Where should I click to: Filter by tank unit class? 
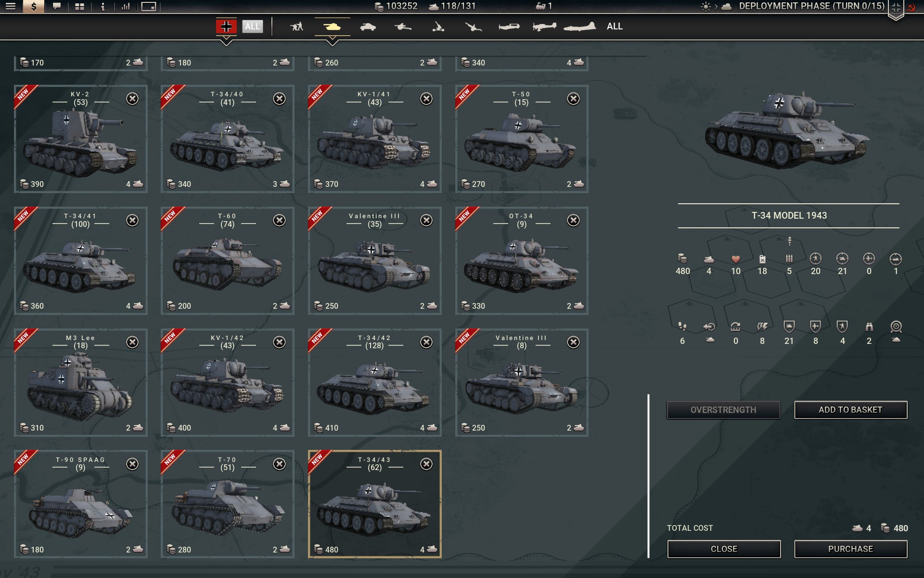tap(332, 26)
